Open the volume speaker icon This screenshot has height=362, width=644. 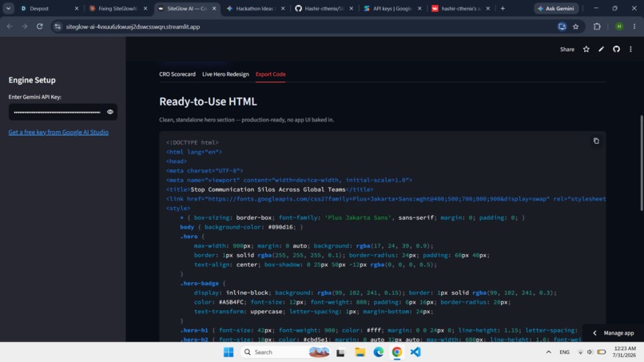coord(590,352)
